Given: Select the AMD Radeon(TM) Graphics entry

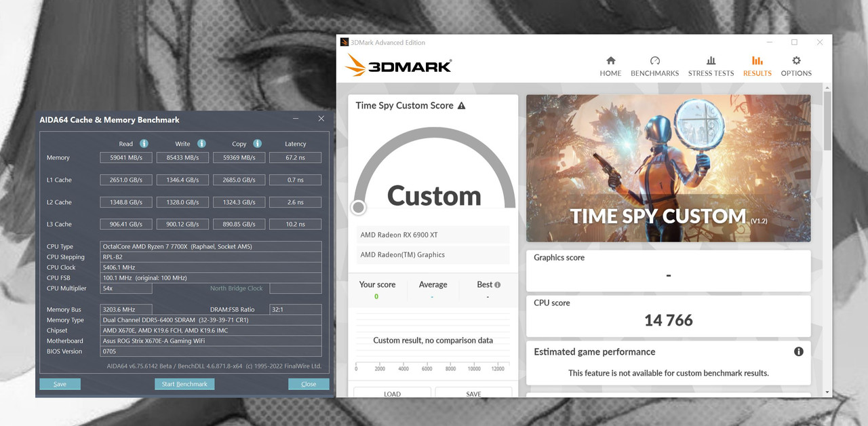Looking at the screenshot, I should click(433, 255).
